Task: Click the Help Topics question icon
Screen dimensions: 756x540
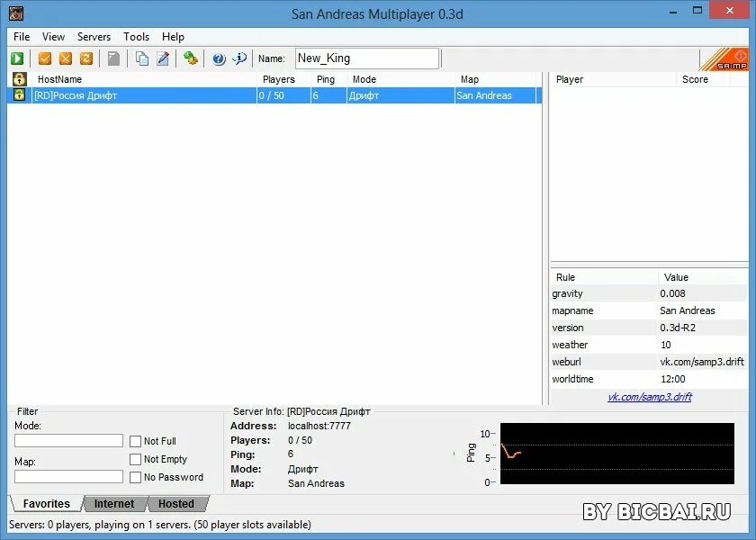Action: click(x=219, y=58)
